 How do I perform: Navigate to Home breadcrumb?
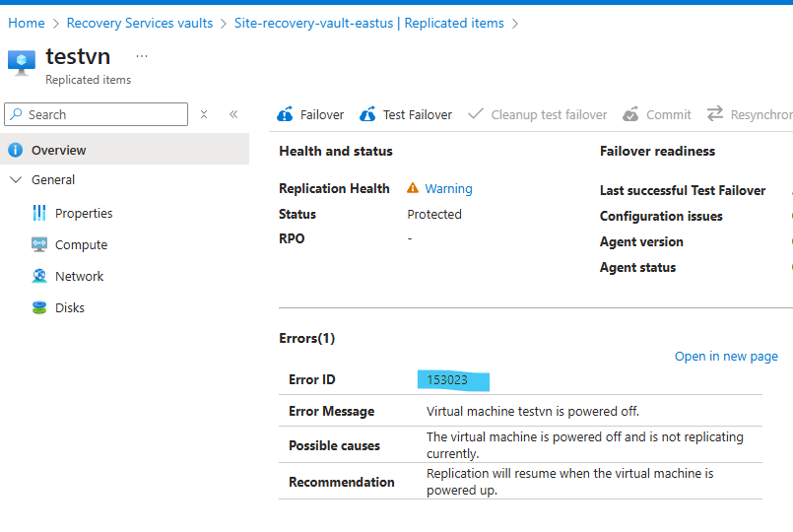coord(27,23)
